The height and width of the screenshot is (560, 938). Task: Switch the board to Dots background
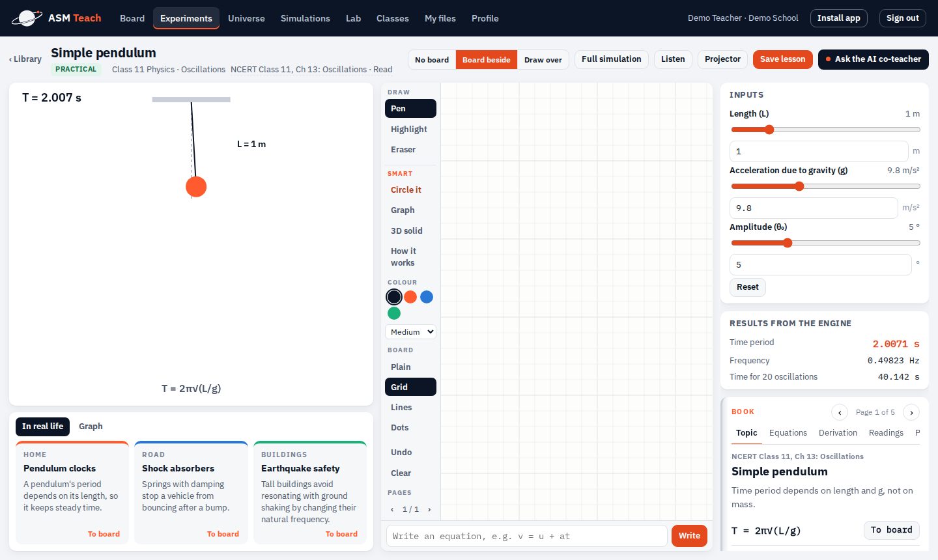coord(410,428)
